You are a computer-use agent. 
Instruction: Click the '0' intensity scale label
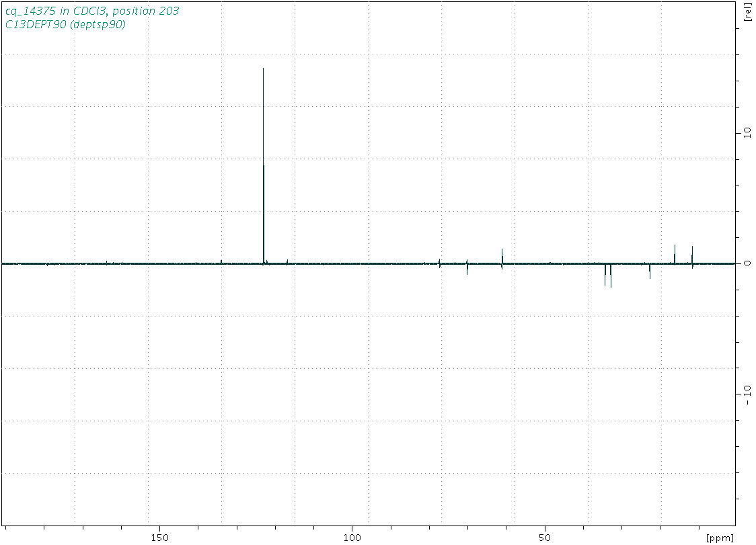click(x=748, y=263)
